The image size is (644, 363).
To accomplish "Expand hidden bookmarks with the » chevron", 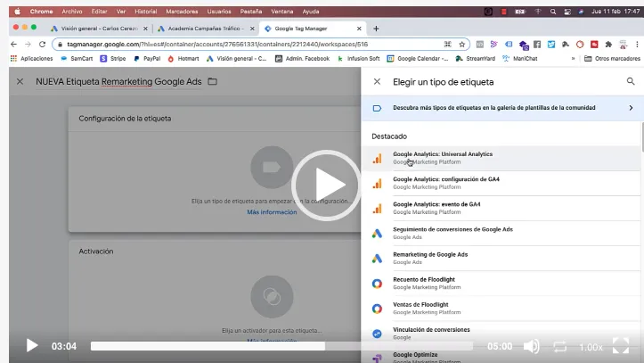I will (573, 58).
